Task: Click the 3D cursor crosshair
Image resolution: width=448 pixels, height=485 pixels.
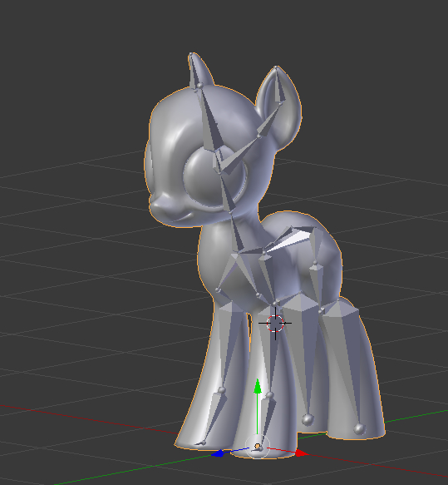Action: [x=275, y=324]
